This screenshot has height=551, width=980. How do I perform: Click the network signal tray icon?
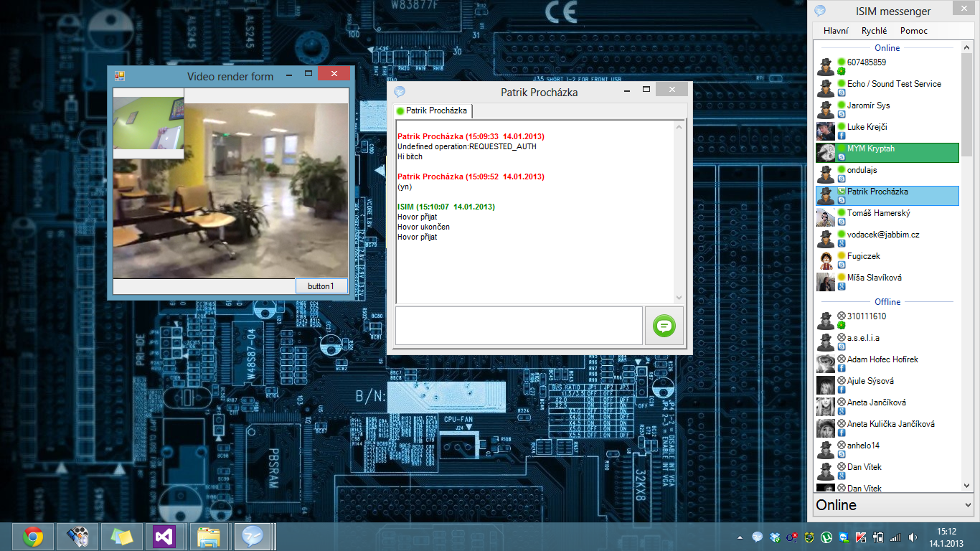pyautogui.click(x=895, y=537)
